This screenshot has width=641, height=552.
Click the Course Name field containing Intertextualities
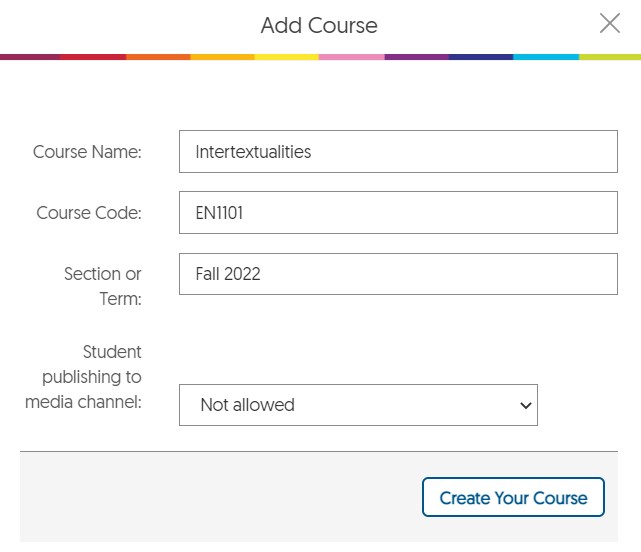398,152
